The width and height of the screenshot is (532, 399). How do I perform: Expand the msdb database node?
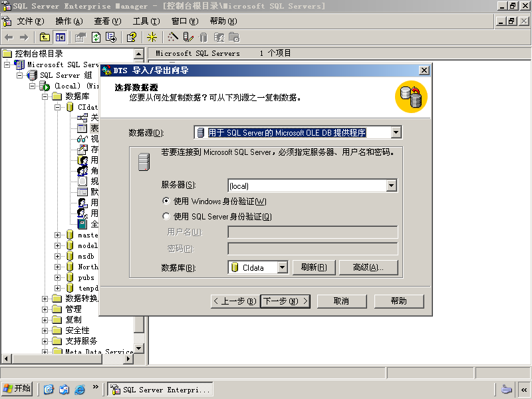point(57,256)
